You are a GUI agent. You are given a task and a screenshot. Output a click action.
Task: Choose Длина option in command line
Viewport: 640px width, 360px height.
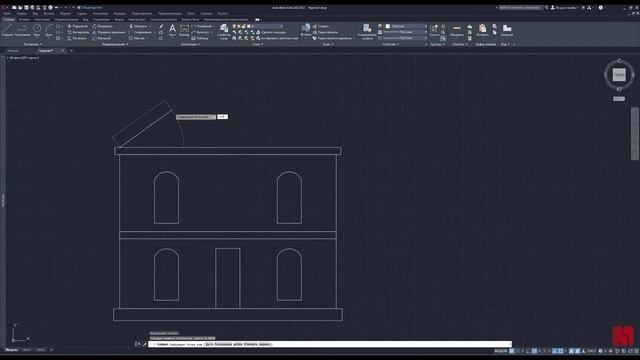pos(238,344)
